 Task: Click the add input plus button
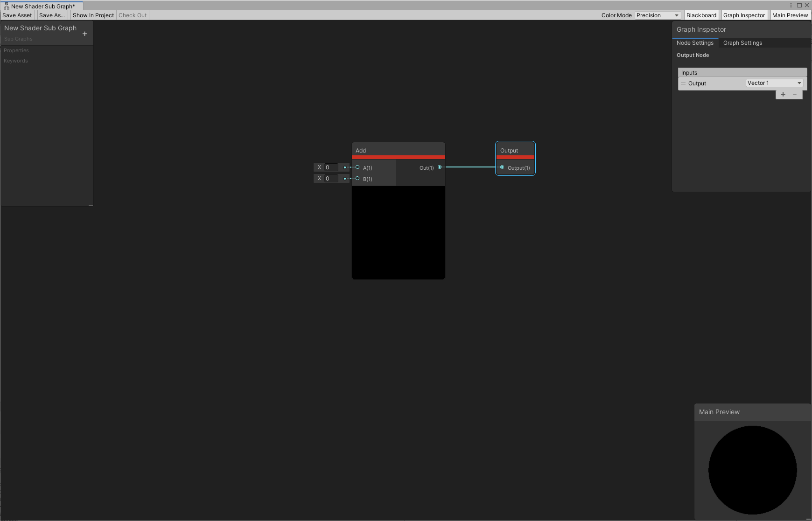point(783,94)
